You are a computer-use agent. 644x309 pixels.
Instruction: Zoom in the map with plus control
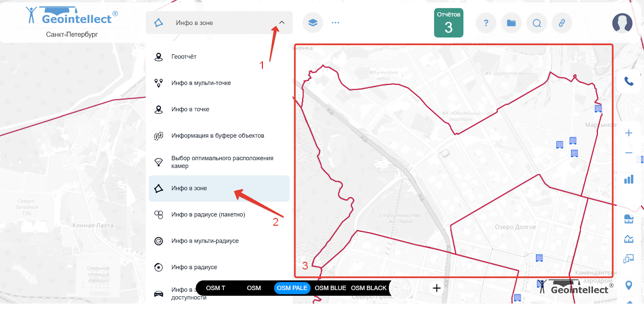pos(629,133)
